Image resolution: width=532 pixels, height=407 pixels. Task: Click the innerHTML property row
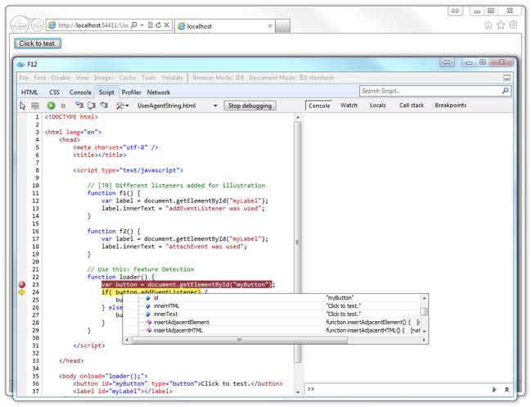tap(273, 305)
